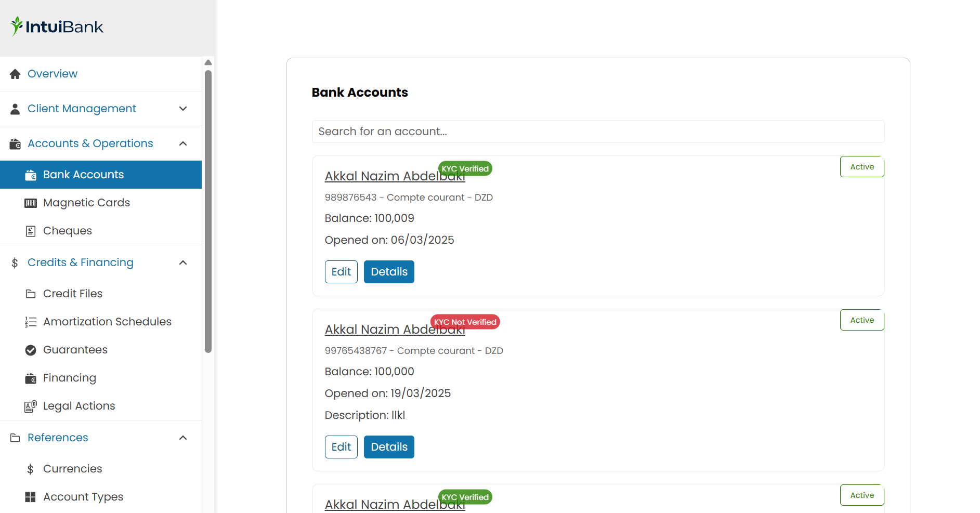Viewport: 980px width, 513px height.
Task: Edit account 99765438767
Action: tap(341, 447)
